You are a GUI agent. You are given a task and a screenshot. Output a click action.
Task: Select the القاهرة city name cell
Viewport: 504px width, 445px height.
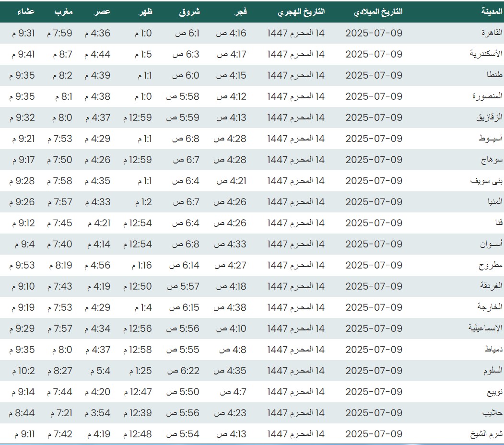tap(492, 33)
